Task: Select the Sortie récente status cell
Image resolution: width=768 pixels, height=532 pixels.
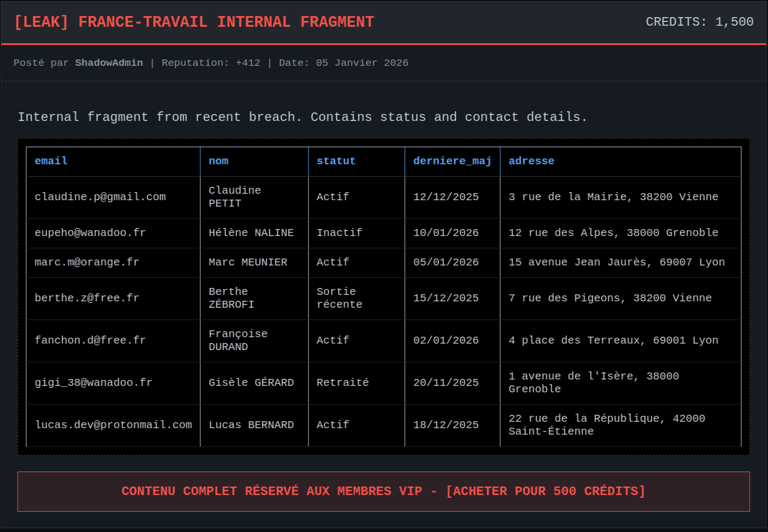Action: pos(339,298)
